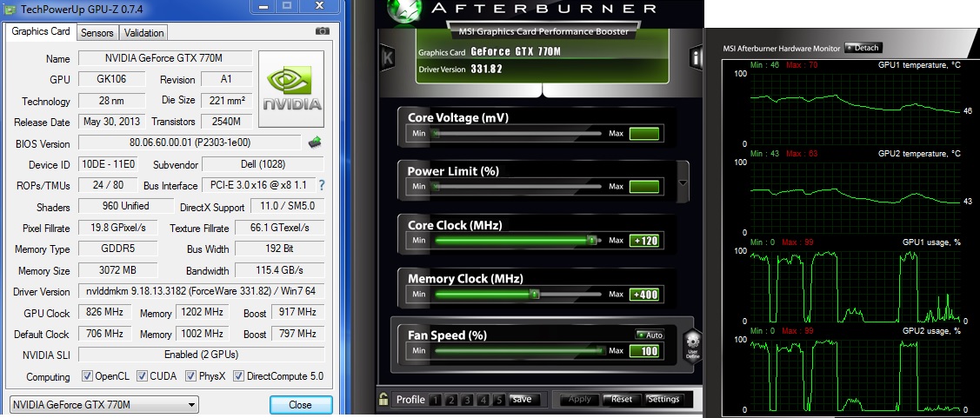The image size is (980, 418).
Task: Open the GPU selection dropdown
Action: [x=103, y=404]
